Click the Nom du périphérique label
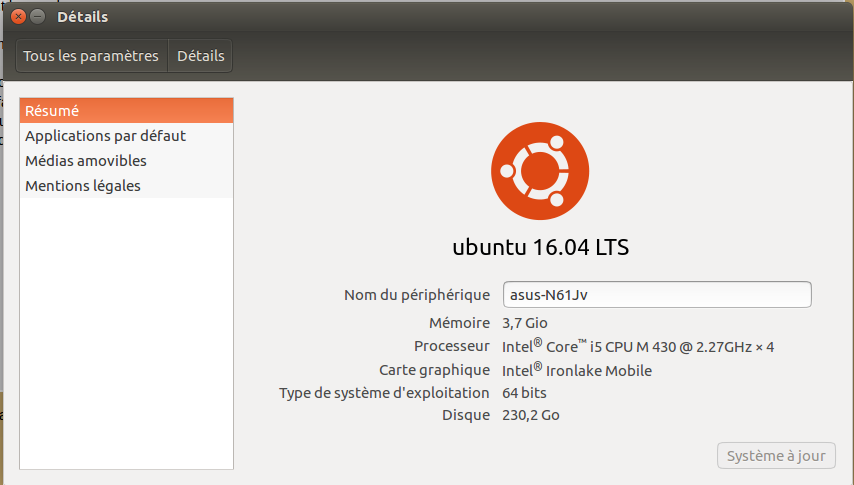Screen dimensions: 854x485 (x=417, y=295)
